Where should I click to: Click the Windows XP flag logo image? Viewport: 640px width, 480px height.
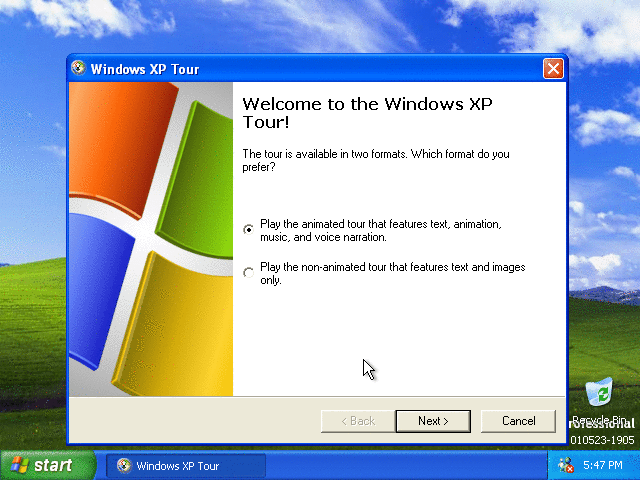[x=151, y=239]
